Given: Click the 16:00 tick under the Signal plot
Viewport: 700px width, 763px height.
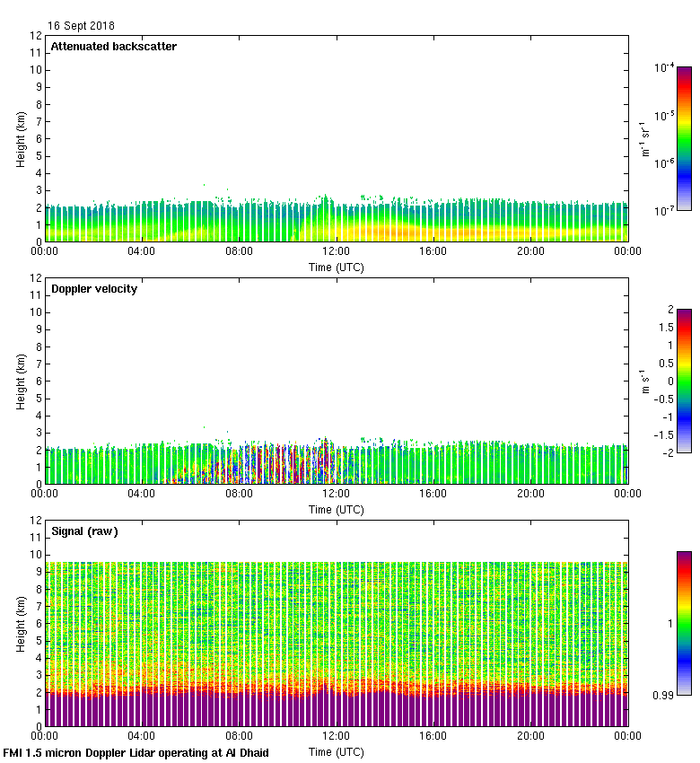Looking at the screenshot, I should 433,737.
